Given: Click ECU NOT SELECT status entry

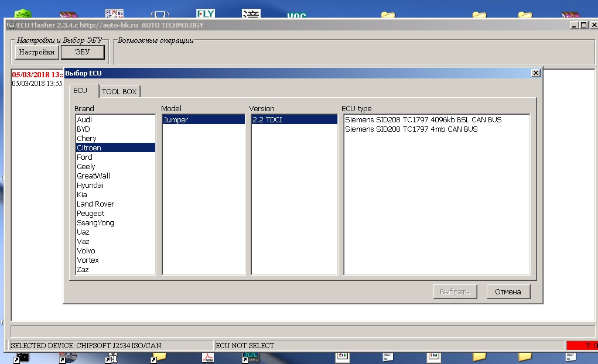Looking at the screenshot, I should [389, 346].
